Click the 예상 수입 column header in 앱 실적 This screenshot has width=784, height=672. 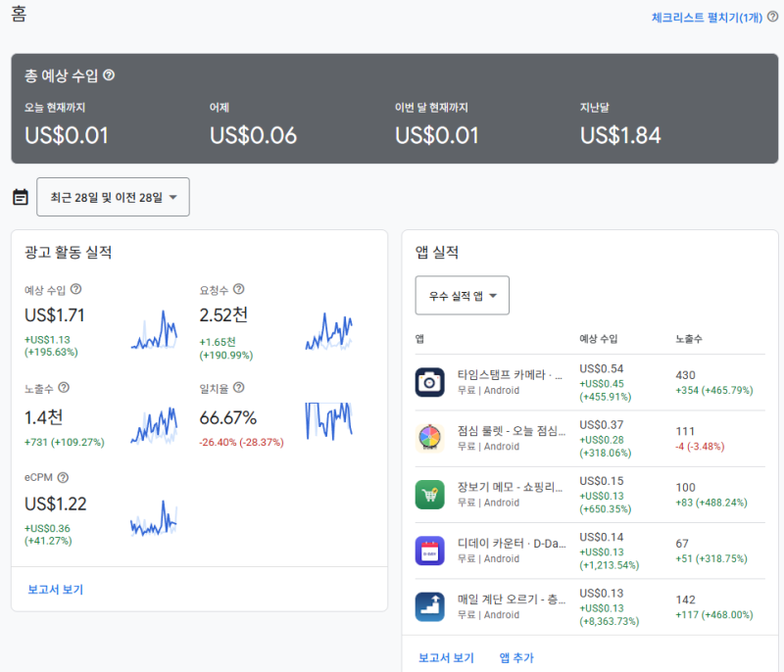(599, 339)
